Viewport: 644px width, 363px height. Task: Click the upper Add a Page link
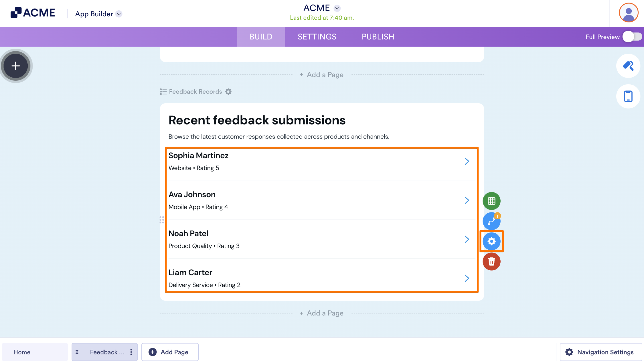322,75
